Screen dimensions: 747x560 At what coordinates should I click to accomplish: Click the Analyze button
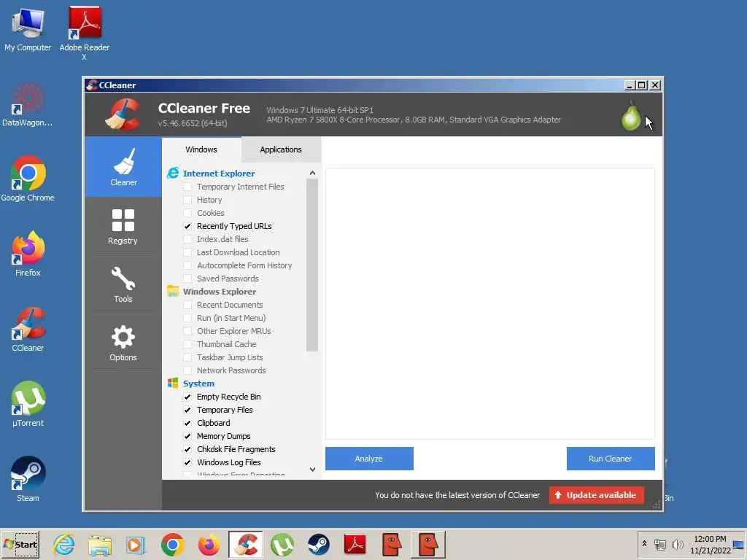click(369, 459)
